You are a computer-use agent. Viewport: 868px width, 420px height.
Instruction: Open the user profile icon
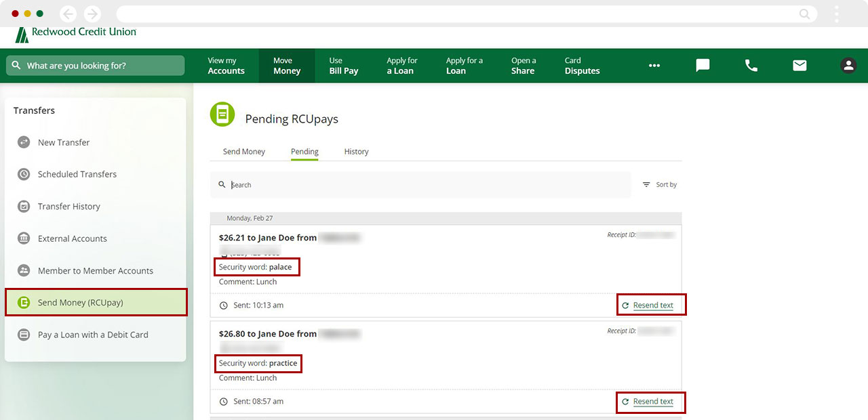coord(848,66)
